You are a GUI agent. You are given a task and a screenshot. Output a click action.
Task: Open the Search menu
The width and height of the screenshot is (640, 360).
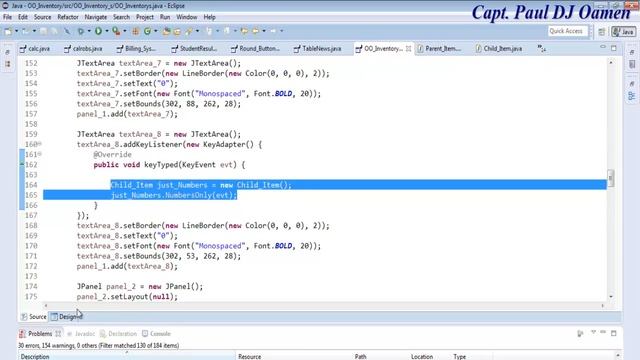pos(121,17)
